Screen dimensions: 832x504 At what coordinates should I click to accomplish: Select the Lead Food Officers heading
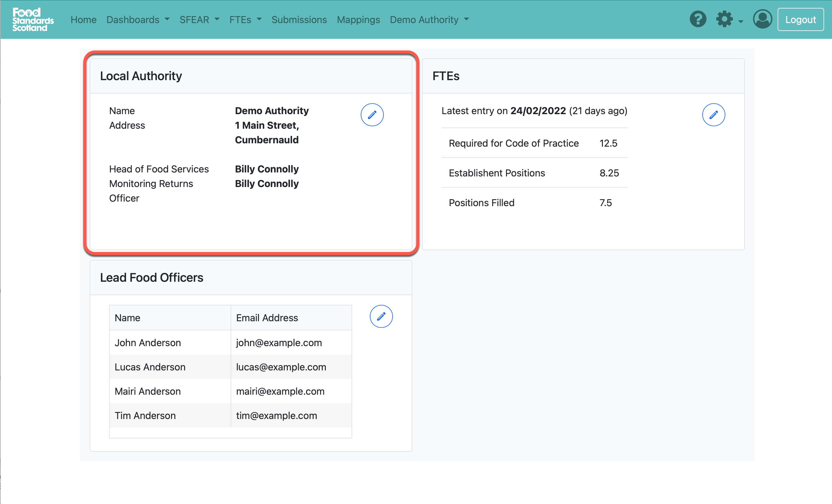(152, 277)
